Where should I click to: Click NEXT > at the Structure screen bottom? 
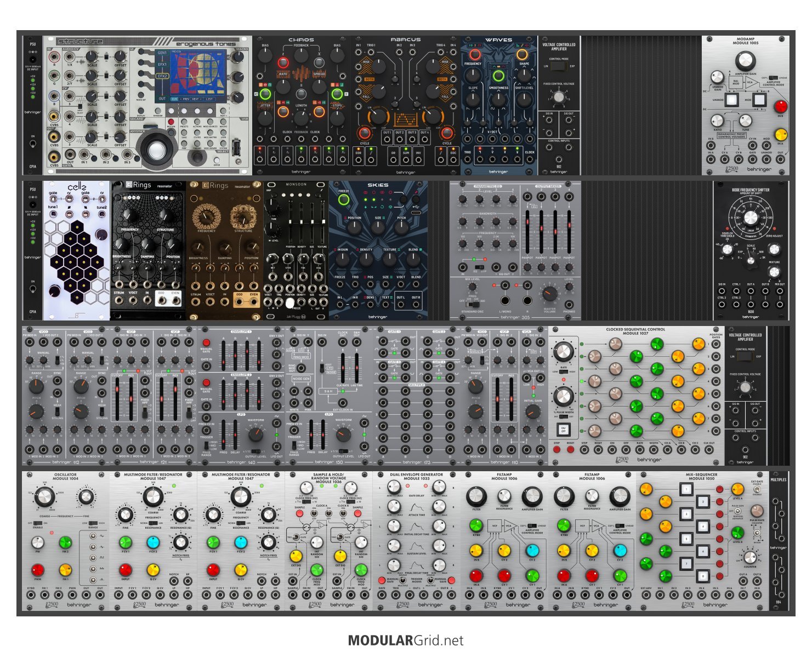click(197, 99)
